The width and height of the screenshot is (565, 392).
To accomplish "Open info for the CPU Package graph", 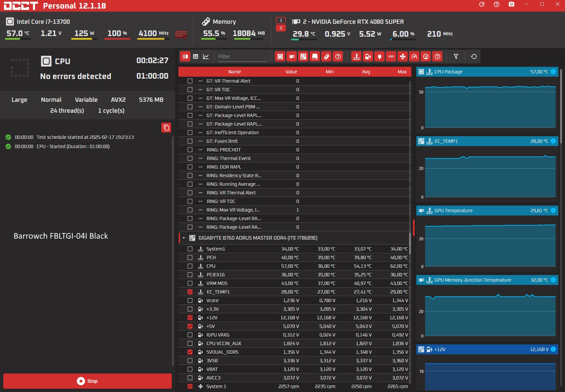I will (x=553, y=72).
